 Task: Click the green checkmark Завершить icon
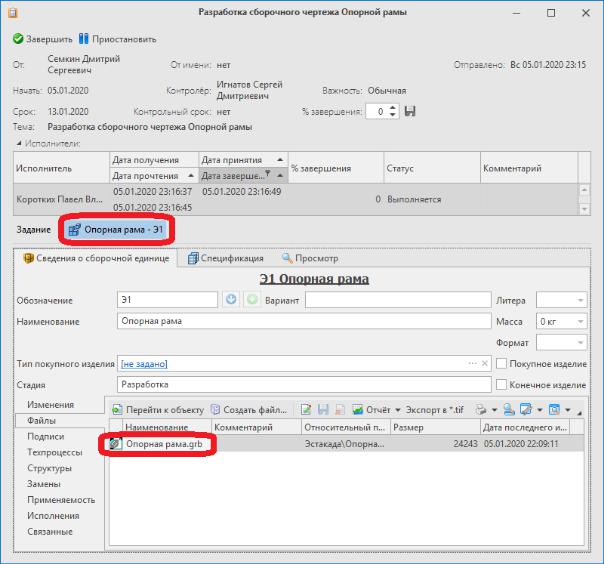[18, 39]
